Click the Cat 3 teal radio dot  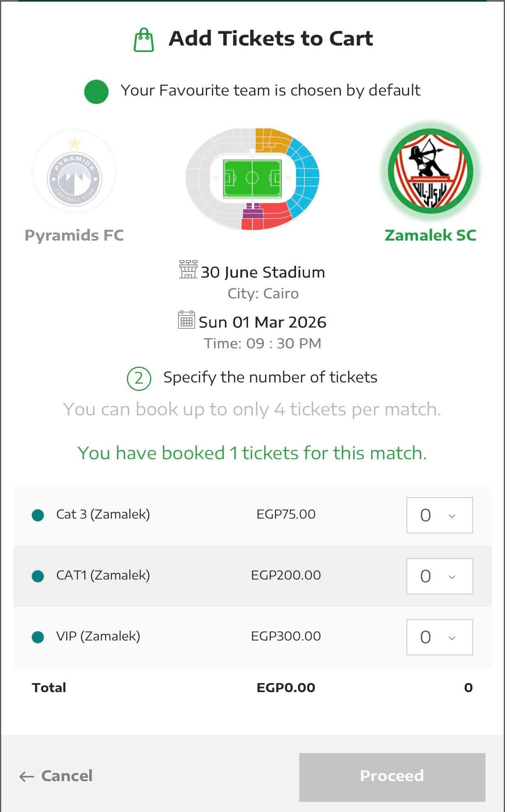tap(38, 515)
